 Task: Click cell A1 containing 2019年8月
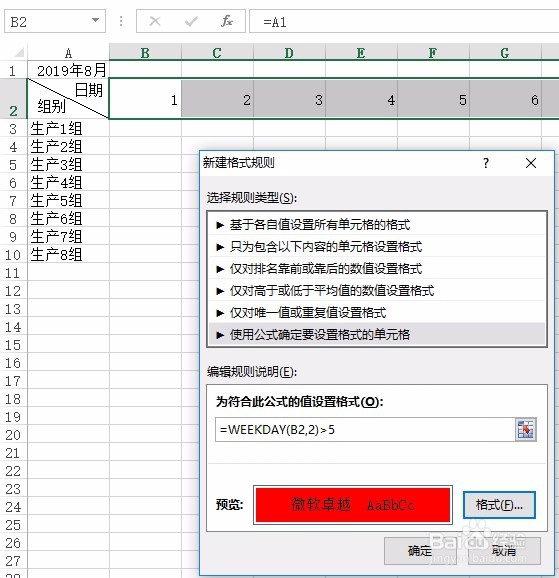(69, 70)
